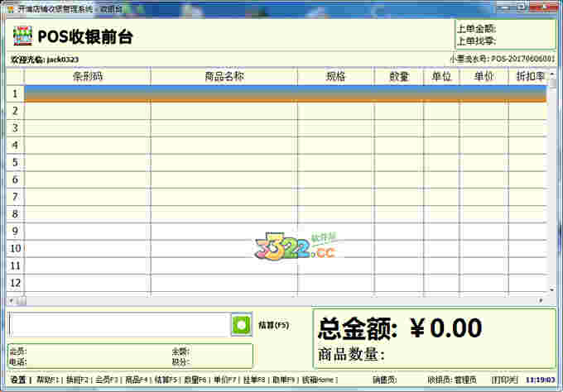Click 取单F9 in the bottom bar

point(284,380)
